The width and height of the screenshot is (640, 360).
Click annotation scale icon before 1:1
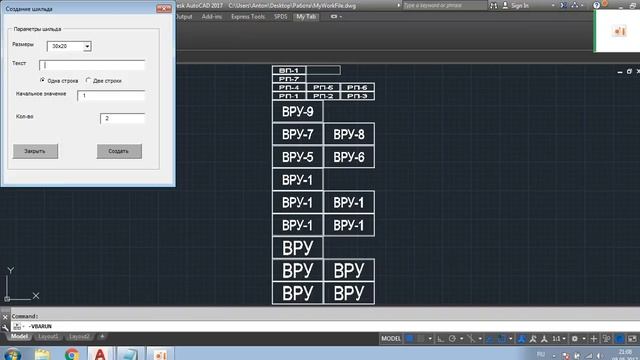[544, 338]
